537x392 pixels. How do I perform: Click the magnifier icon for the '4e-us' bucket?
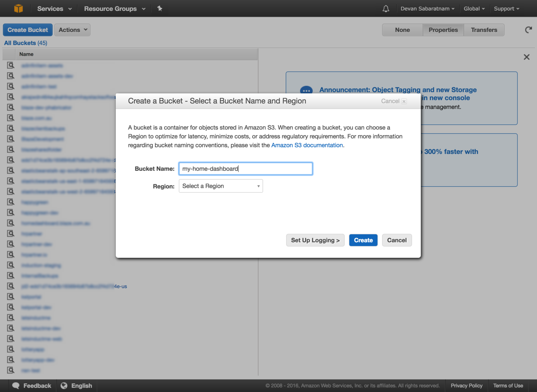pos(11,286)
